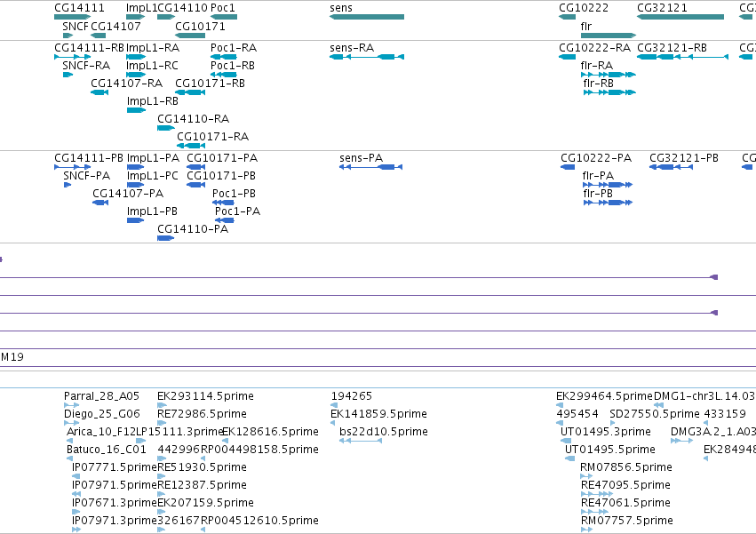
Task: Select the flr gene label without suffix
Action: (x=586, y=26)
